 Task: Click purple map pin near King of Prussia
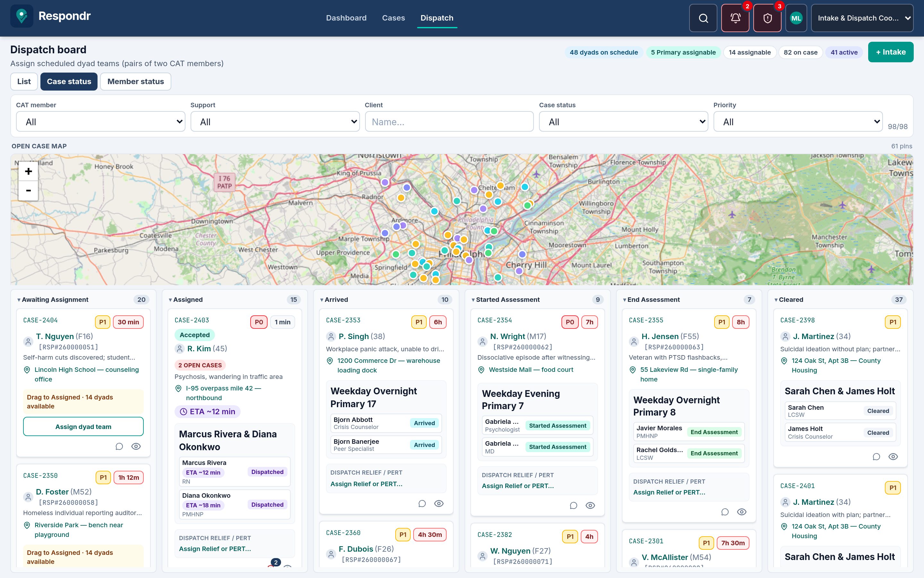[385, 182]
